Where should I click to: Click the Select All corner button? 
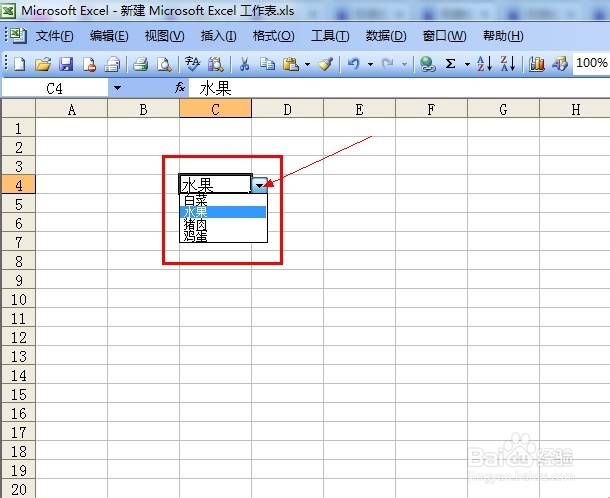pos(18,108)
